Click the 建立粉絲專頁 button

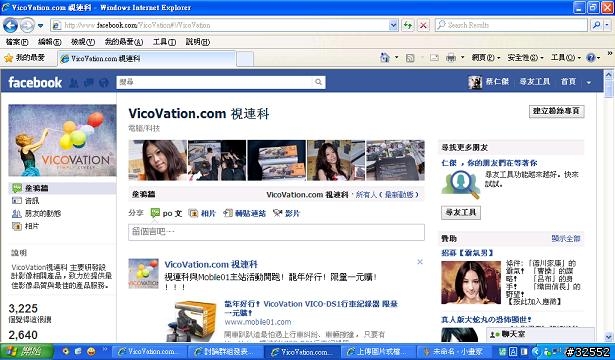[556, 111]
